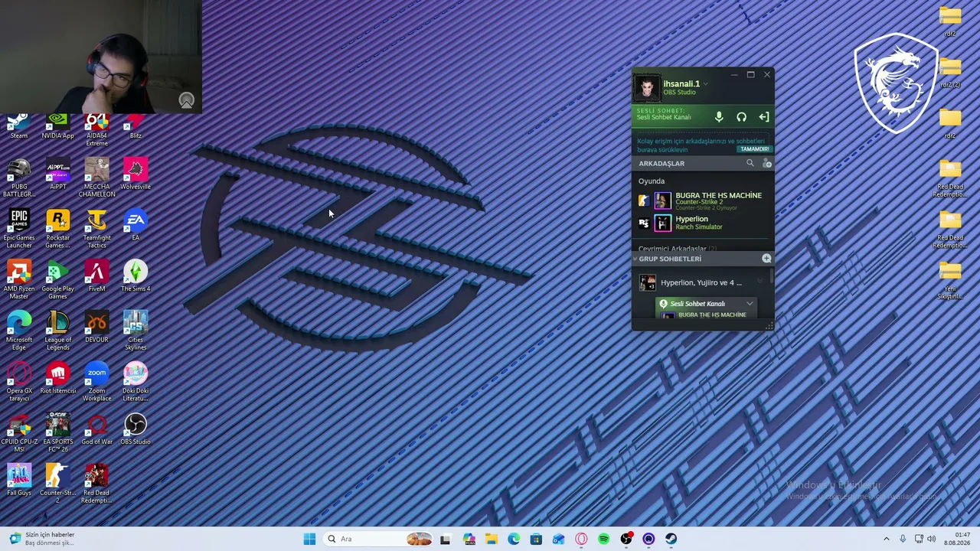Expand the Hyperlion, Yujiiro group chevron
Image resolution: width=980 pixels, height=551 pixels.
point(759,282)
